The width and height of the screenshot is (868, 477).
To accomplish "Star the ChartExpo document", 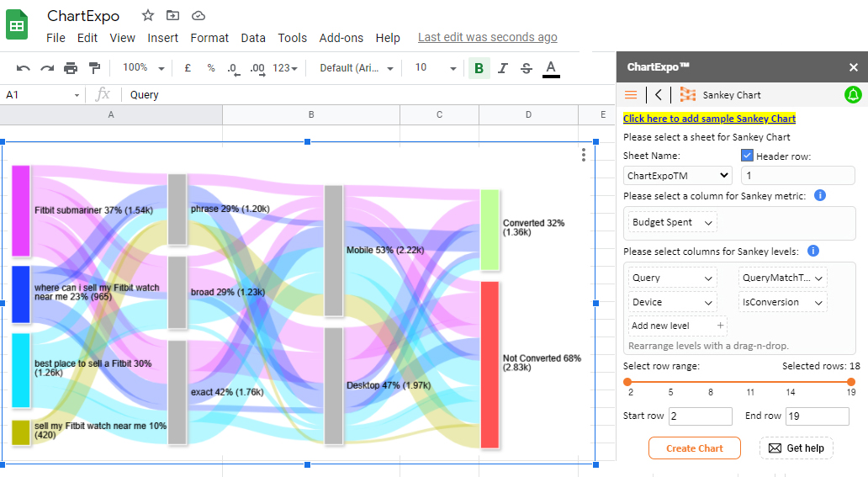I will click(148, 15).
